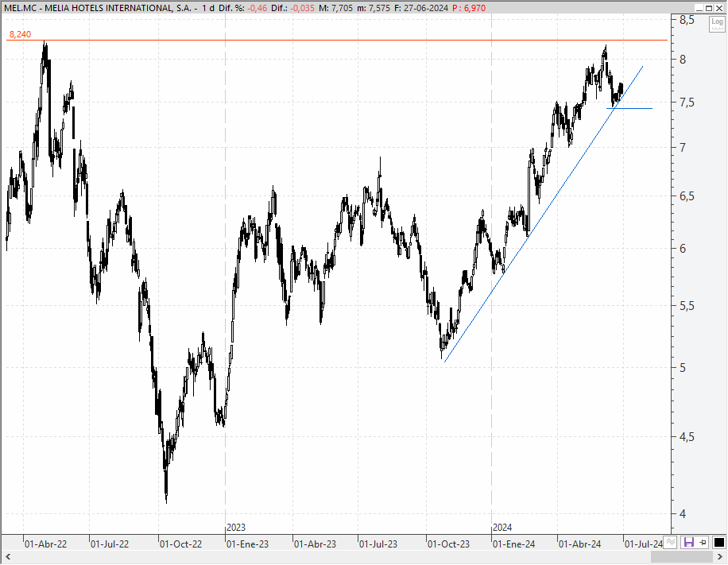Click the 01-Abr-22 date axis label
Screen dimensions: 728x565
tap(45, 544)
